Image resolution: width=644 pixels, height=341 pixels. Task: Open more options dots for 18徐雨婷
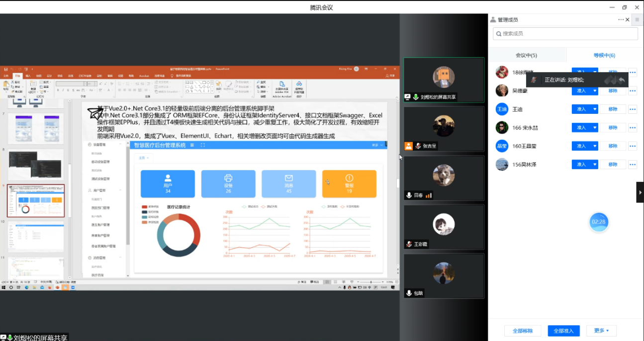(x=633, y=73)
